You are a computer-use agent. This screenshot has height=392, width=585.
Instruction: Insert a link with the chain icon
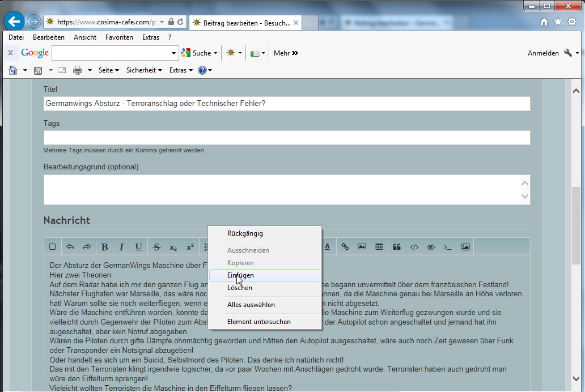345,247
